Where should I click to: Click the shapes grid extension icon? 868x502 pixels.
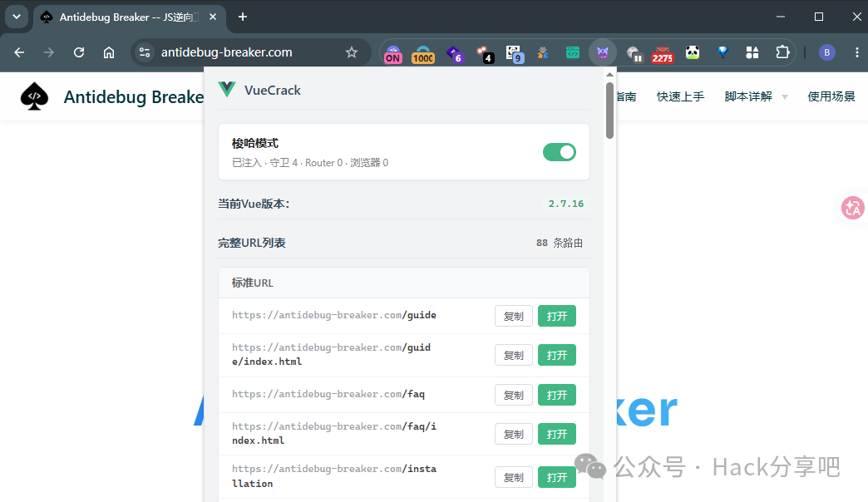(x=752, y=52)
